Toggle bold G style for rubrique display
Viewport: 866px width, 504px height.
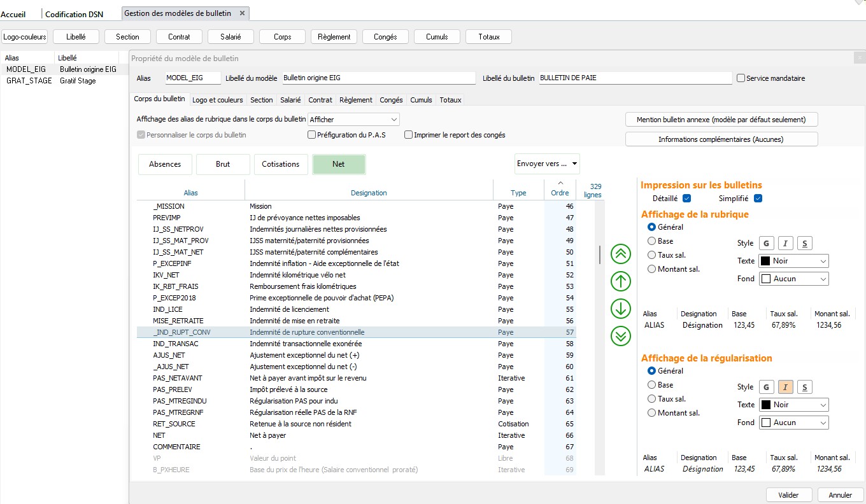(766, 243)
